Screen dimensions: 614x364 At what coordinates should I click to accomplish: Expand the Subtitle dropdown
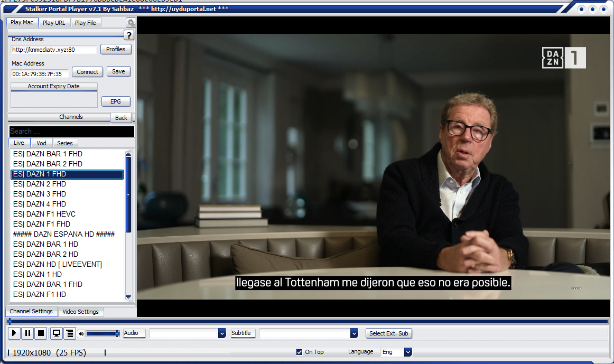click(x=354, y=333)
